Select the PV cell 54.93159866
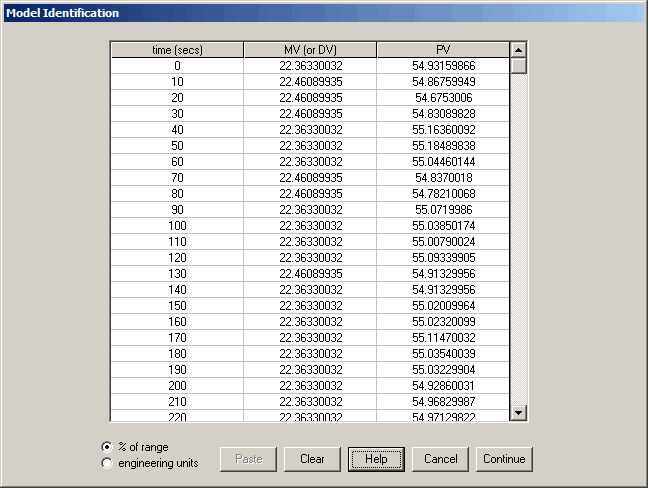Screen dimensions: 648x488 point(443,65)
